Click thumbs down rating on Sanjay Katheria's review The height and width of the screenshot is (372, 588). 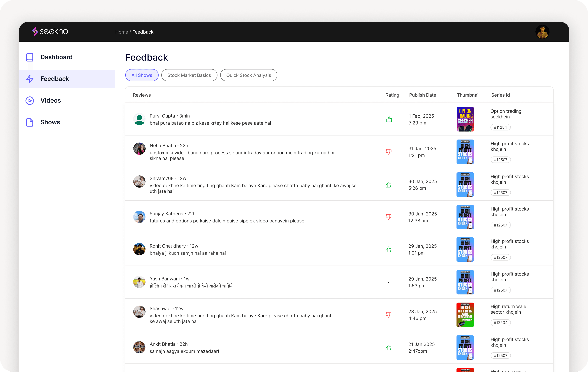tap(388, 217)
